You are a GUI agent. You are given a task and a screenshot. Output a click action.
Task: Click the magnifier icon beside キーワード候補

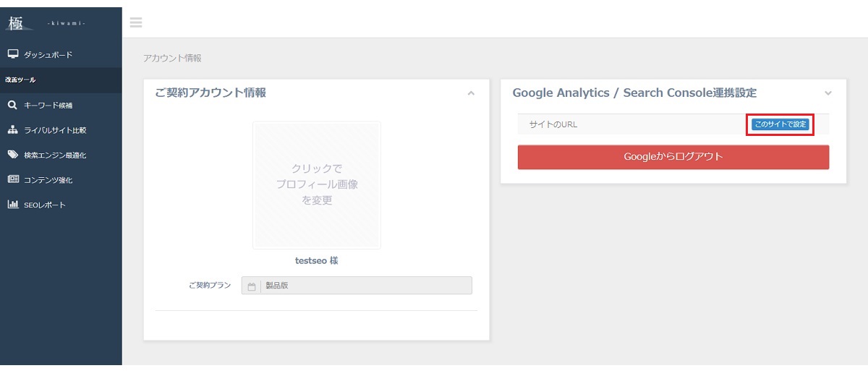point(12,105)
